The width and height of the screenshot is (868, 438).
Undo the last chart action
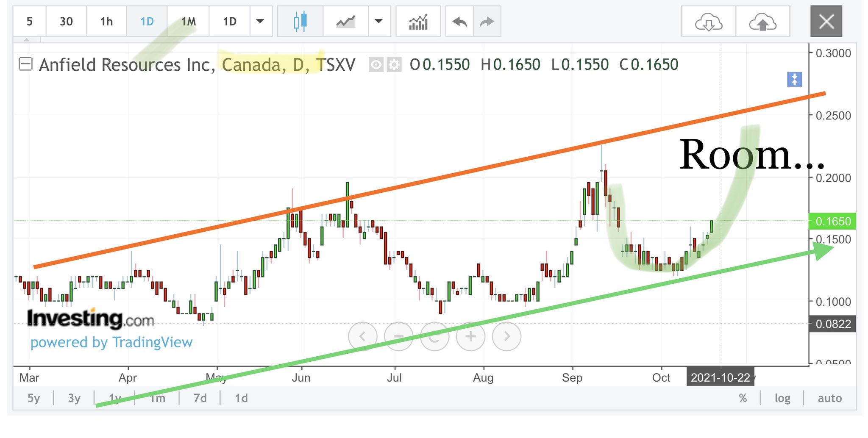(459, 21)
